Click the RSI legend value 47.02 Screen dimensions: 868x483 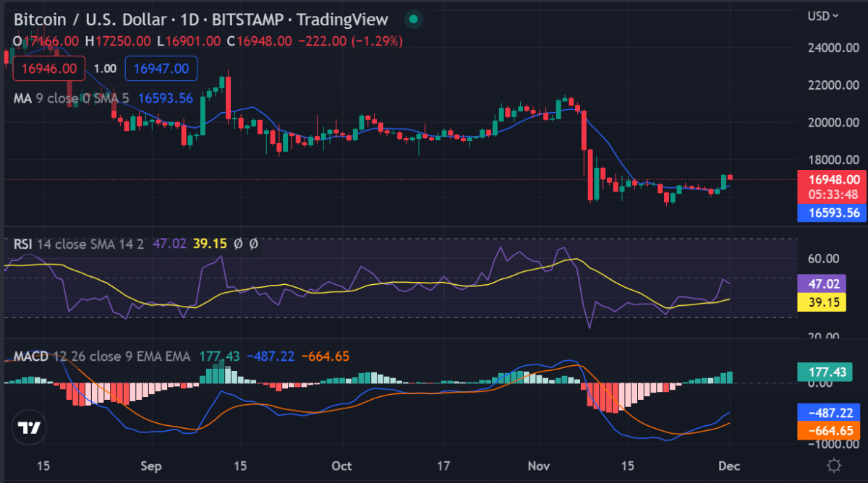(169, 244)
